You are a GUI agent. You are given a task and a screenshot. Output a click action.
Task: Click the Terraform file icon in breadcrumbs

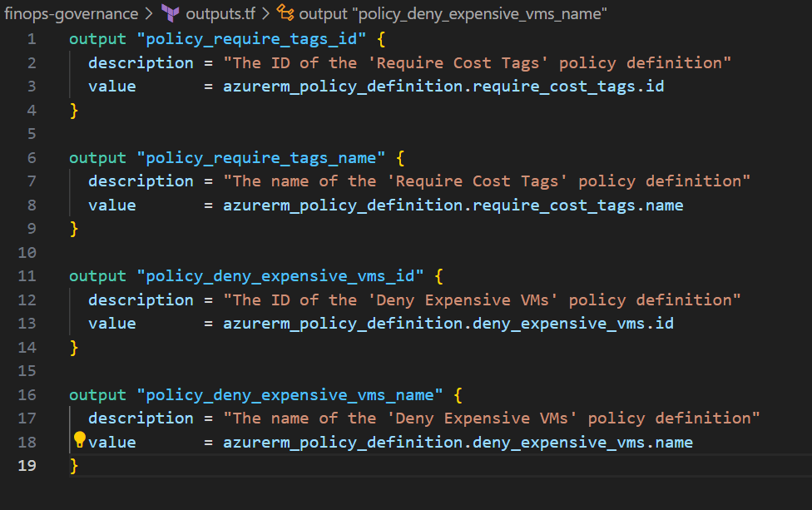171,13
